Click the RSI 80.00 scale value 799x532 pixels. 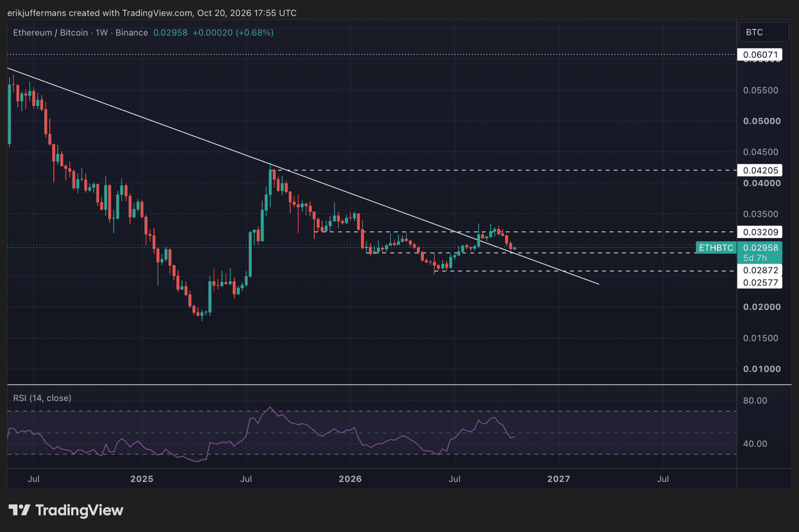tap(755, 400)
